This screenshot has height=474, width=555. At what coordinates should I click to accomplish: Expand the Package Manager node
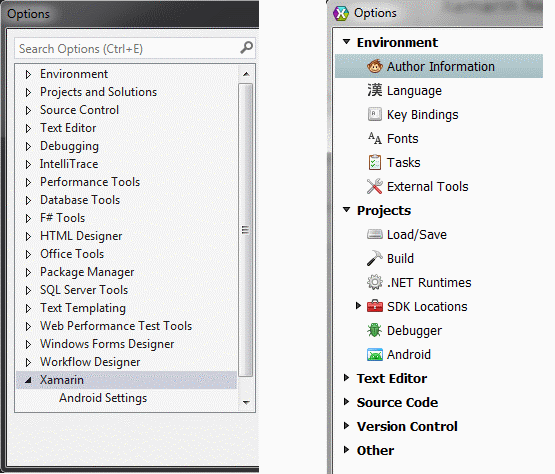(x=28, y=272)
